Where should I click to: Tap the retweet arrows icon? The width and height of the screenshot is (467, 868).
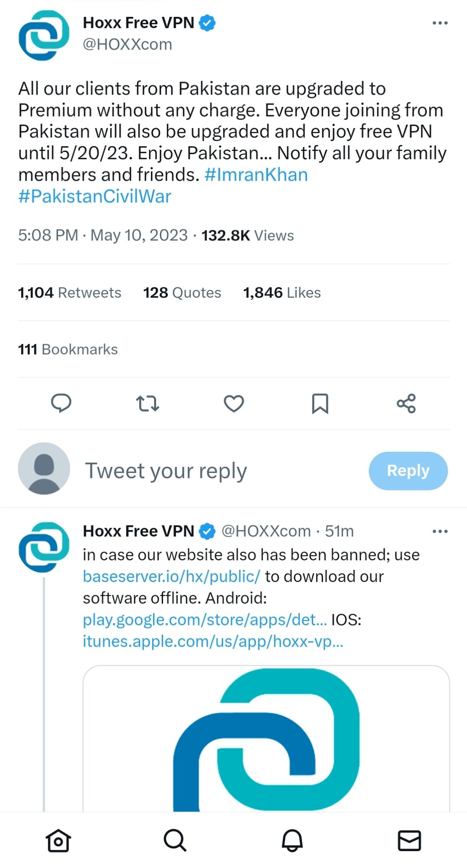(147, 403)
